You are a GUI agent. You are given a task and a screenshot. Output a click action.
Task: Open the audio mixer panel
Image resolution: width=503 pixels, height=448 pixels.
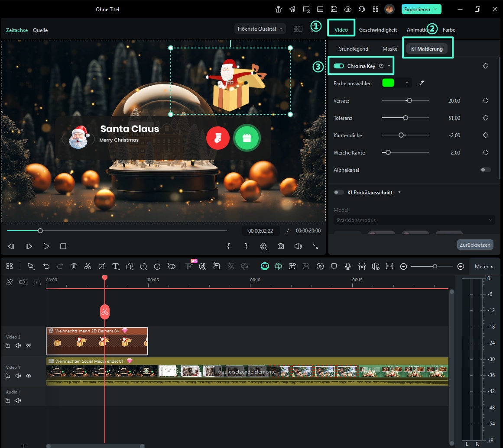(x=362, y=266)
